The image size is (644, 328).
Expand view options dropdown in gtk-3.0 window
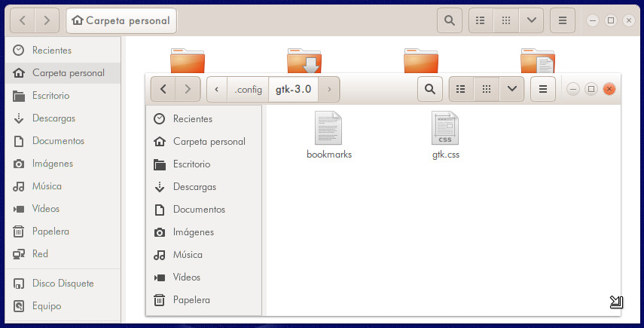point(511,89)
